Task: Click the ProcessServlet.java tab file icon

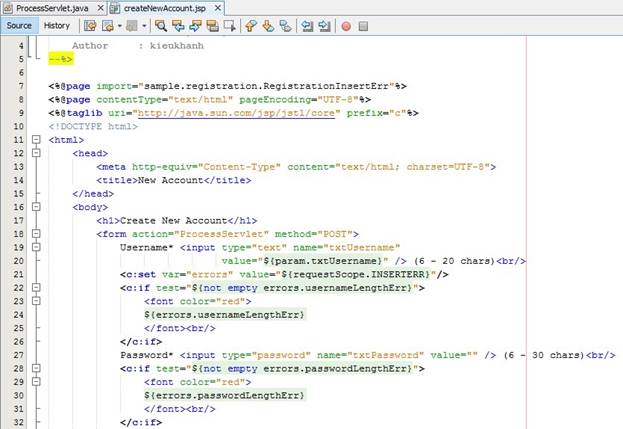Action: pos(8,8)
